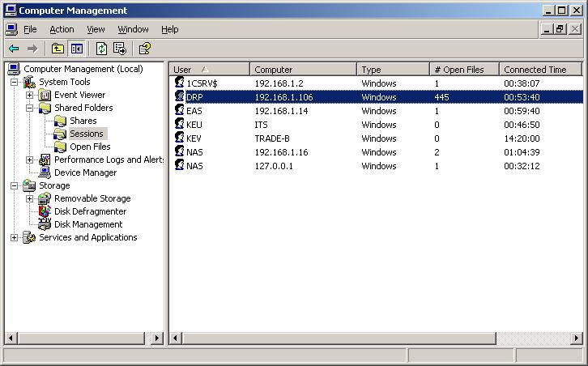Click the Back arrow toolbar icon

pos(14,49)
